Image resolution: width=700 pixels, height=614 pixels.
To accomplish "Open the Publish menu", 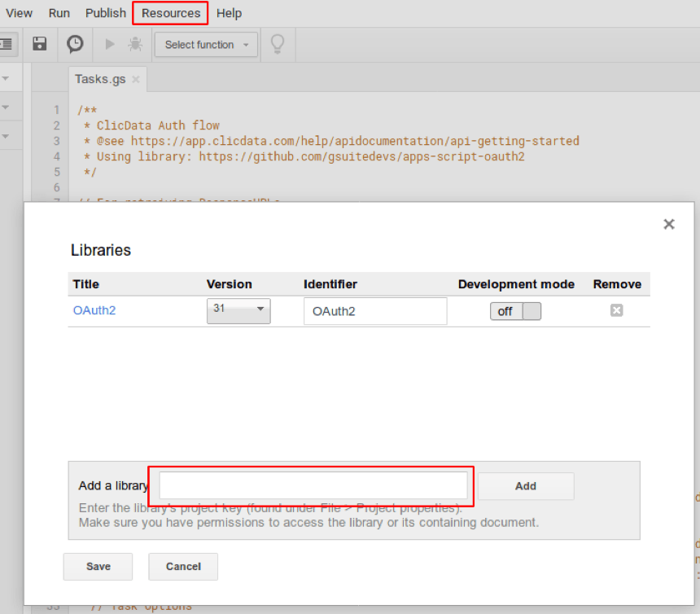I will [106, 13].
